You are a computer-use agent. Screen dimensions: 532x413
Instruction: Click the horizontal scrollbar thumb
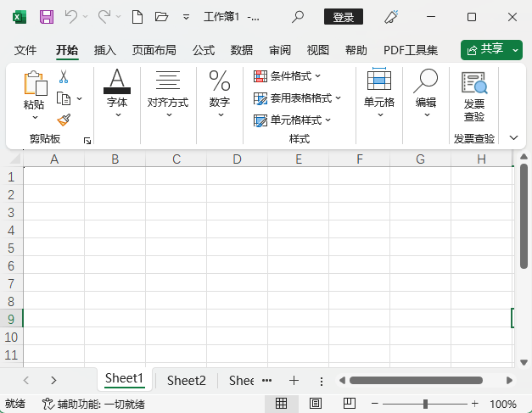[416, 381]
